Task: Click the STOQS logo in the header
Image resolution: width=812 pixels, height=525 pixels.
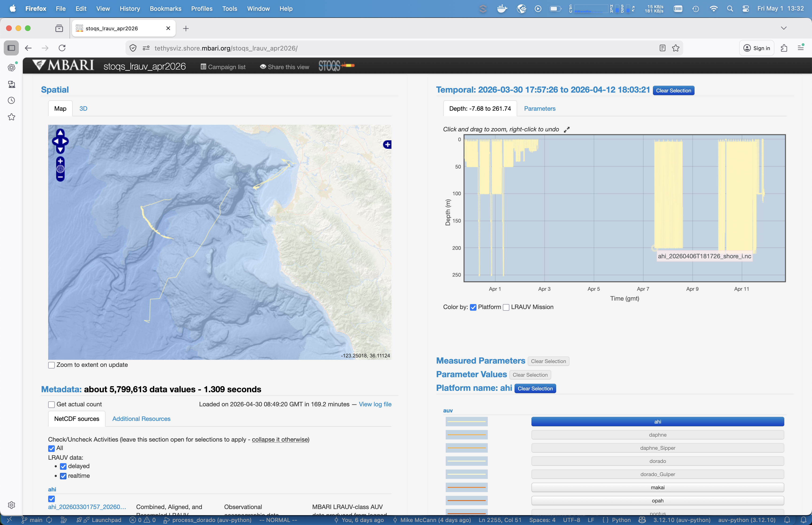Action: pos(336,66)
